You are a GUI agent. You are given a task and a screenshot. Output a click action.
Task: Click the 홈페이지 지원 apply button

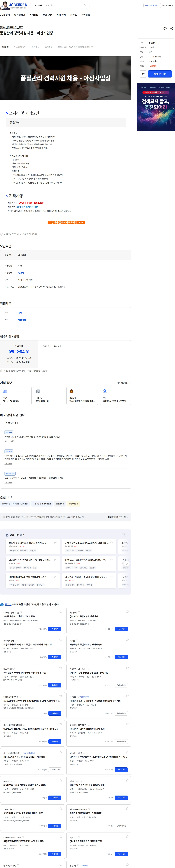[x=160, y=74]
